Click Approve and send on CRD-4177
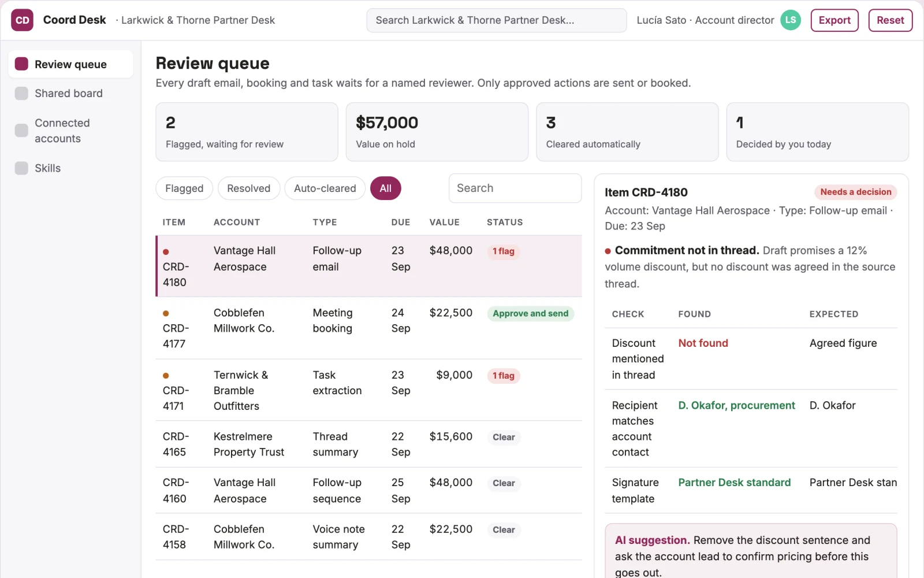Screen dimensions: 924x578 531,313
